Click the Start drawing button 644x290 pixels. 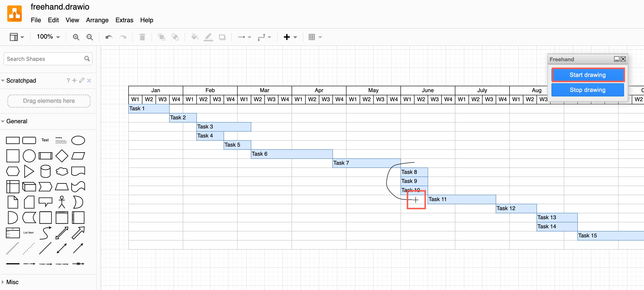click(x=587, y=75)
